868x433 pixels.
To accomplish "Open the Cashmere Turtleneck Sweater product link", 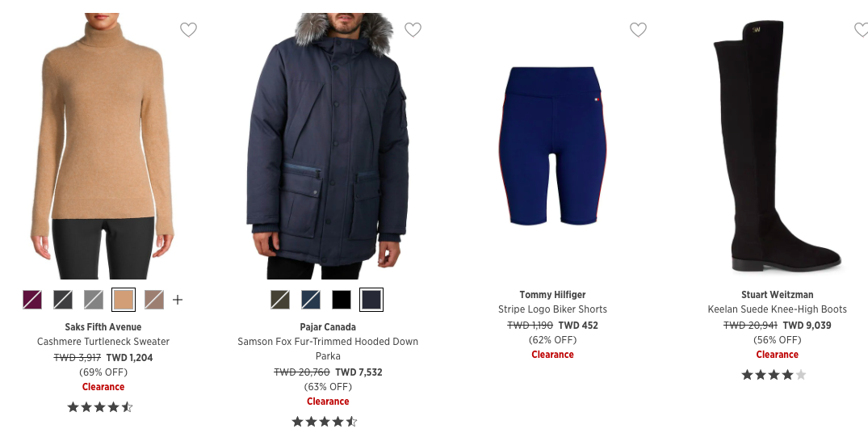I will point(103,342).
